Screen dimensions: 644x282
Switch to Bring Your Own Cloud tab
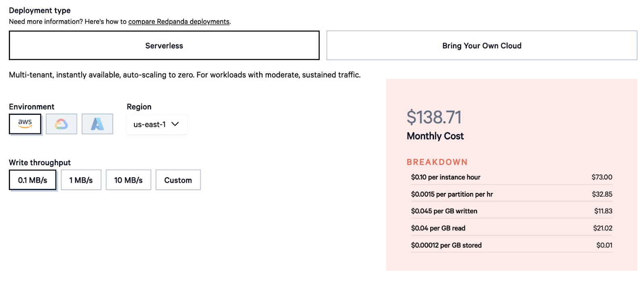point(482,46)
